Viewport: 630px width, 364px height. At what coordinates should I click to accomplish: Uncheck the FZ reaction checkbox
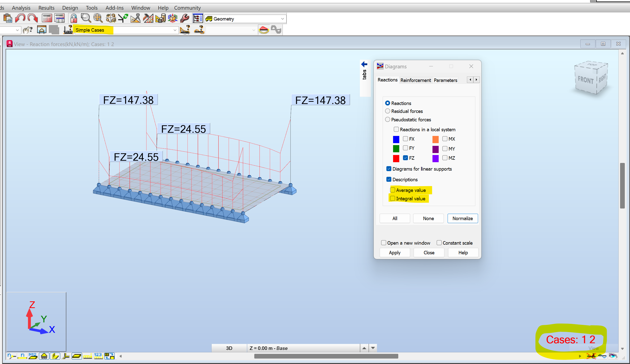pyautogui.click(x=405, y=158)
